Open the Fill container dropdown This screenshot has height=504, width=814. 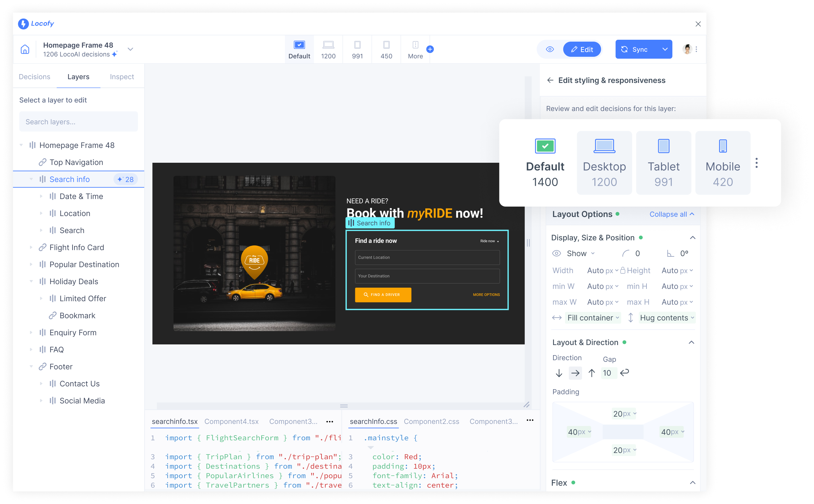pos(593,318)
